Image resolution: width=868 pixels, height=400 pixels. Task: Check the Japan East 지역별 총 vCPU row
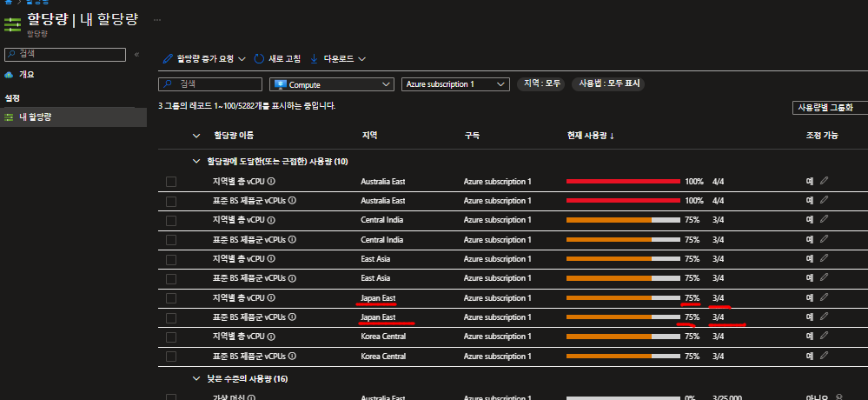pyautogui.click(x=171, y=298)
